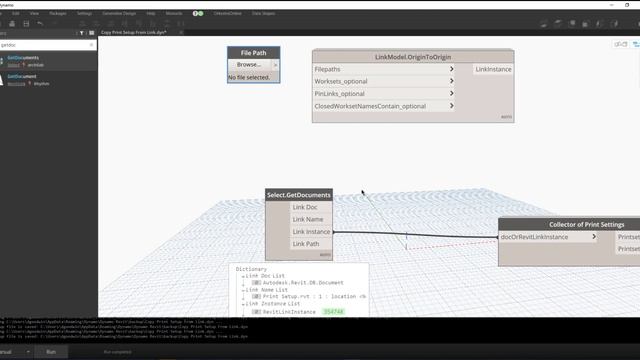Viewport: 640px width, 360px height.
Task: Click Link Instance output port
Action: (x=311, y=232)
